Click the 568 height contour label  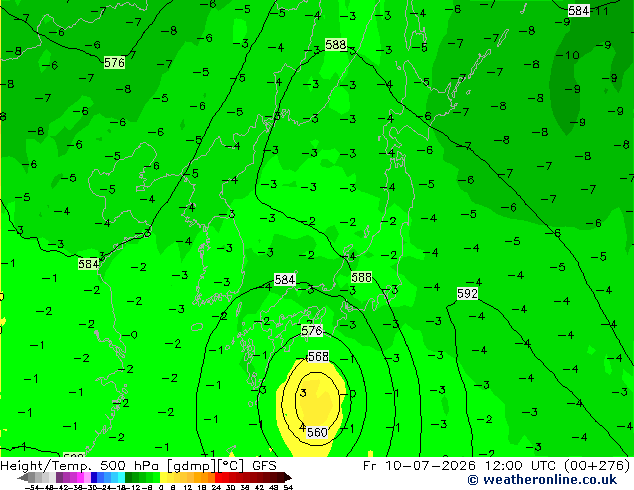point(318,357)
